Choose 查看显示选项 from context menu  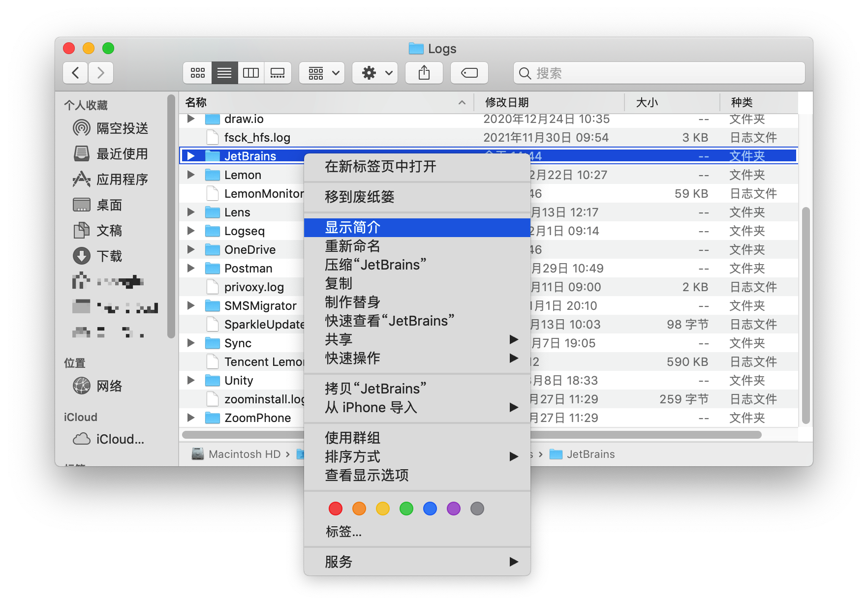(x=417, y=475)
